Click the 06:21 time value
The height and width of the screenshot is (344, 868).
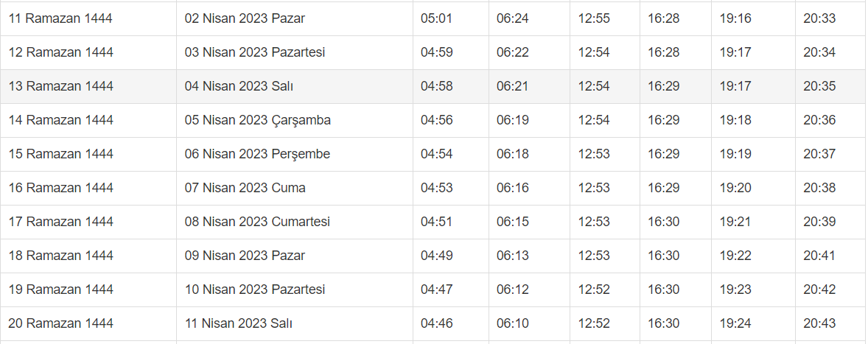click(x=512, y=86)
